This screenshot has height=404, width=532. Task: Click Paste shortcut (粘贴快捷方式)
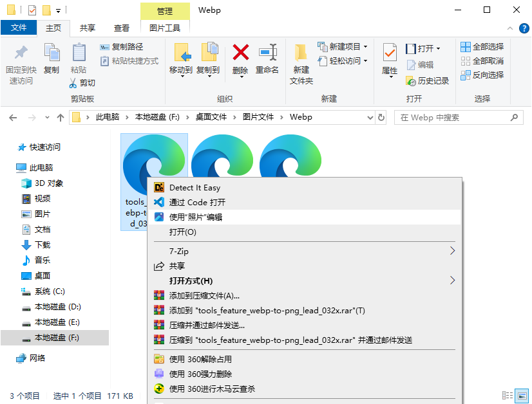pos(129,61)
